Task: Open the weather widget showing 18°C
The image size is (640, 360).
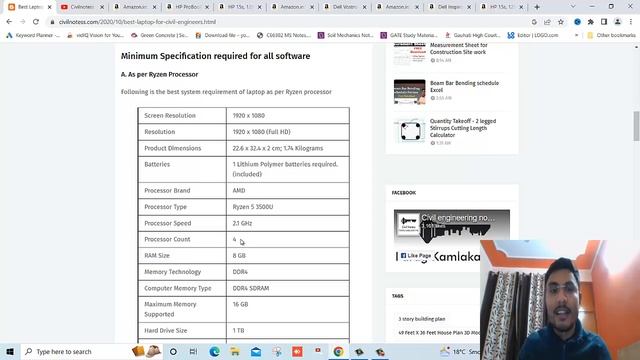Action: [x=460, y=351]
